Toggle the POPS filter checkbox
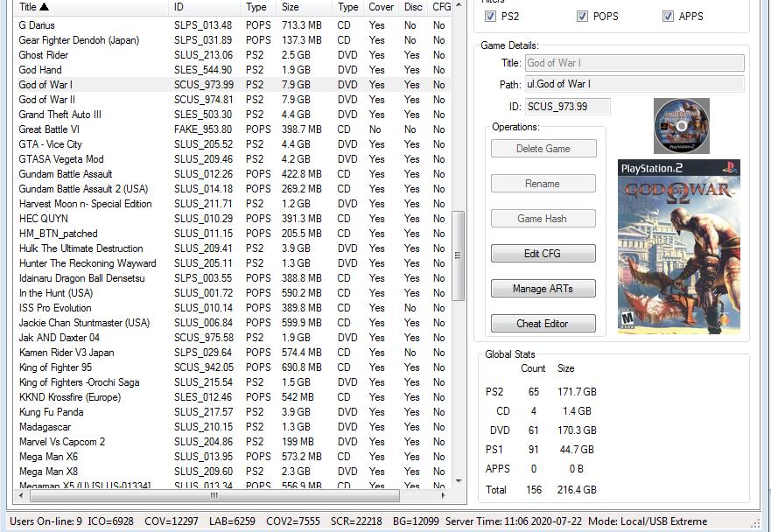 (582, 17)
